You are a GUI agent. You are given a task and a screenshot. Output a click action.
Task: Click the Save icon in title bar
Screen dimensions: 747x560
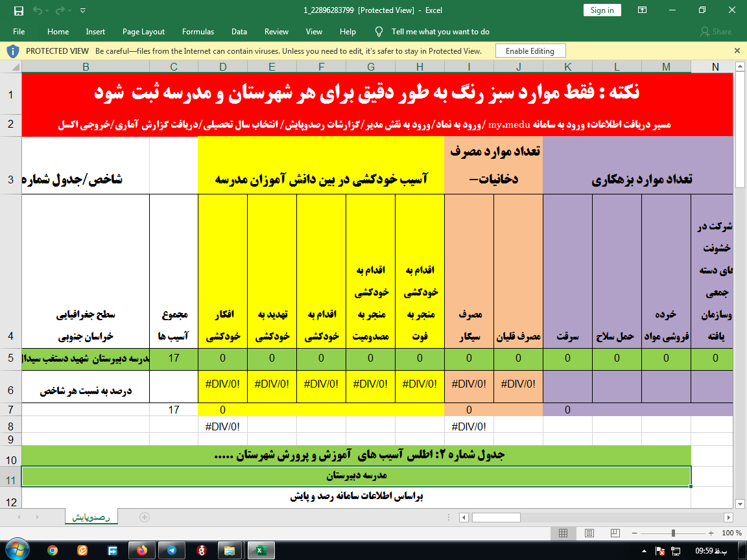(18, 10)
